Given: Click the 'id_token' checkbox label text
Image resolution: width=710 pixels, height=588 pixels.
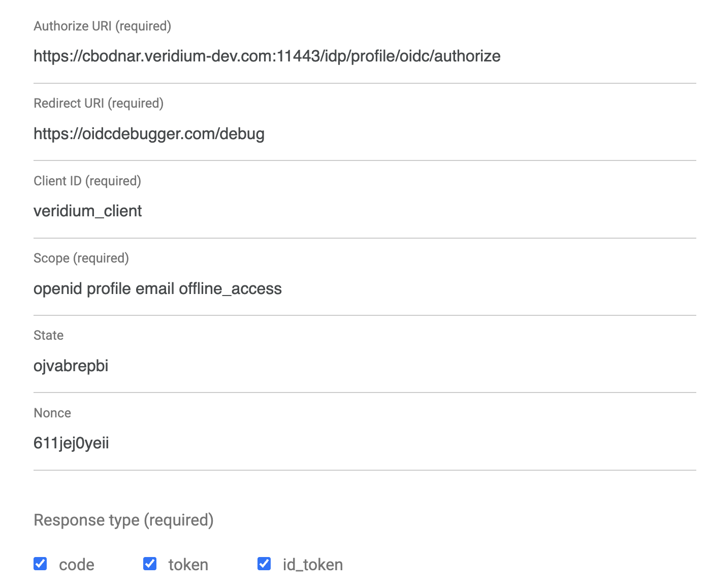Looking at the screenshot, I should pos(313,565).
